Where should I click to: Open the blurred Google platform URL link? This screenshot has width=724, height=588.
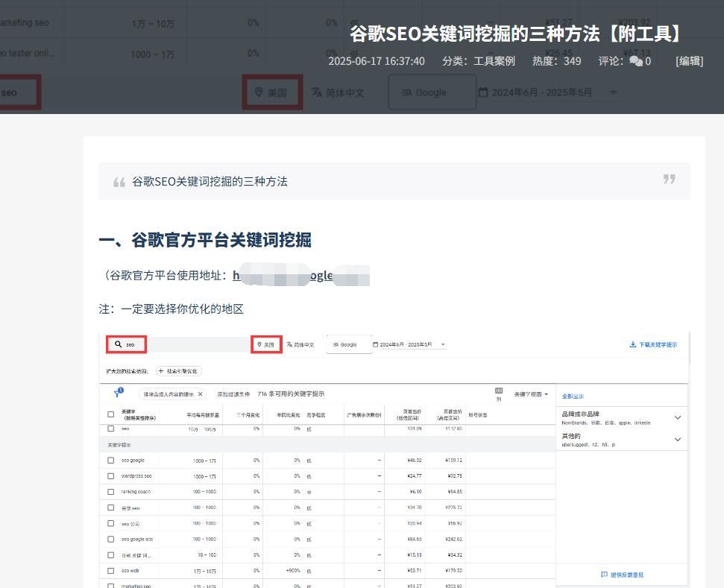click(x=301, y=276)
